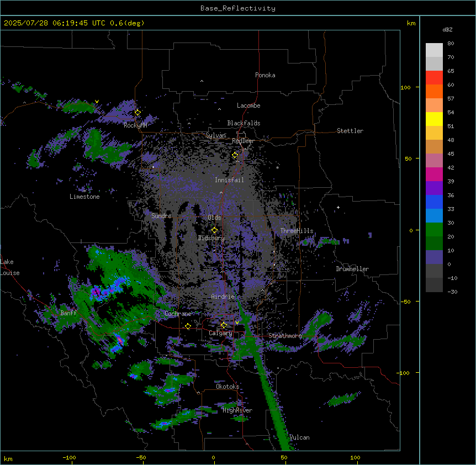The height and width of the screenshot is (465, 476).
Task: Click the RockyMH label
Action: pyautogui.click(x=135, y=125)
